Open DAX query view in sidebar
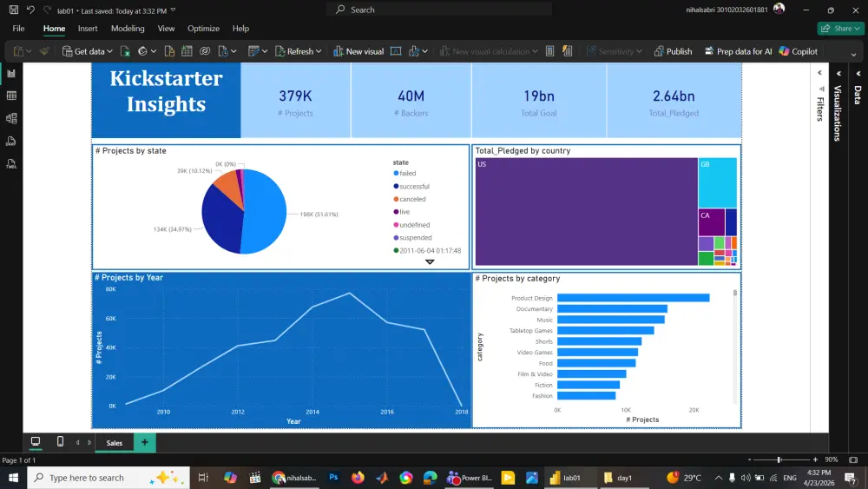Screen dimensions: 868x489 tap(11, 142)
